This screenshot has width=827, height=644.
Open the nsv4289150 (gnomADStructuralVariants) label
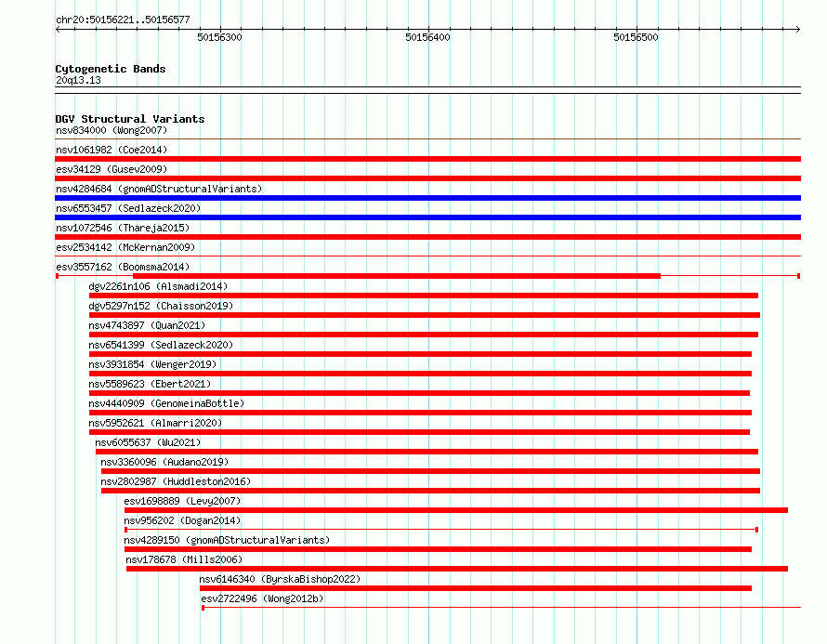tap(227, 540)
